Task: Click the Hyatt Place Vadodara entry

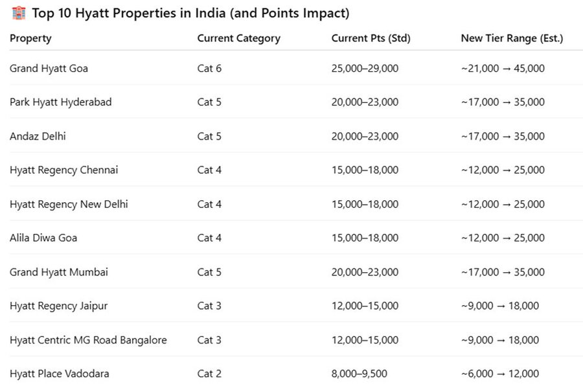Action: pos(59,374)
